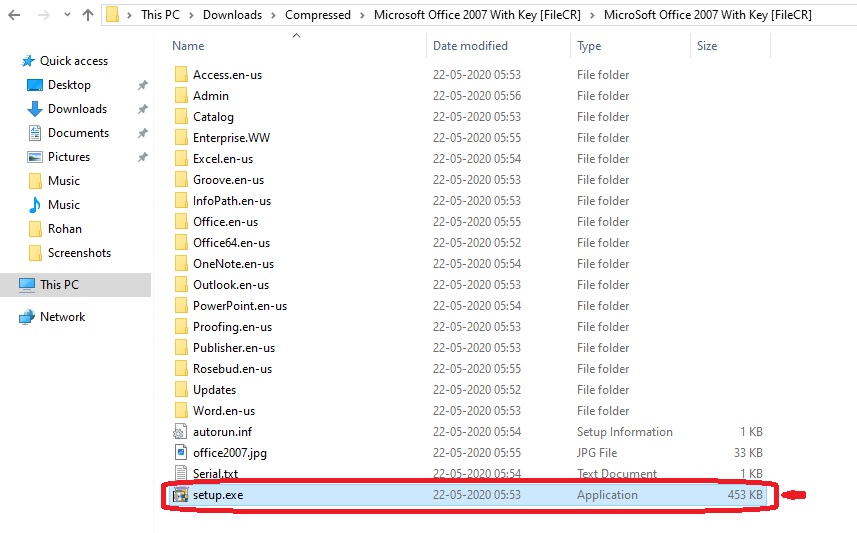
Task: Click the Serial.txt file icon
Action: (180, 473)
